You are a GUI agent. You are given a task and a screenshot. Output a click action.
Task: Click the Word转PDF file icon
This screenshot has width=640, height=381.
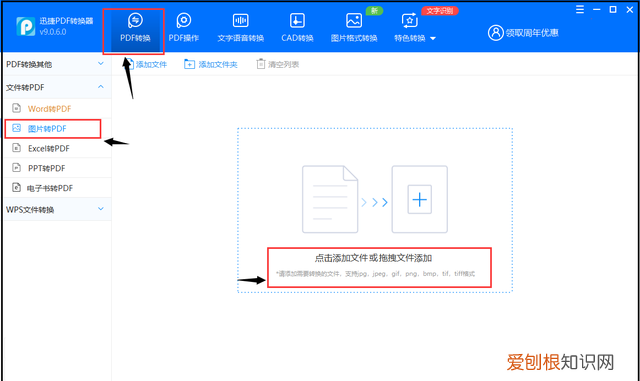pyautogui.click(x=16, y=108)
